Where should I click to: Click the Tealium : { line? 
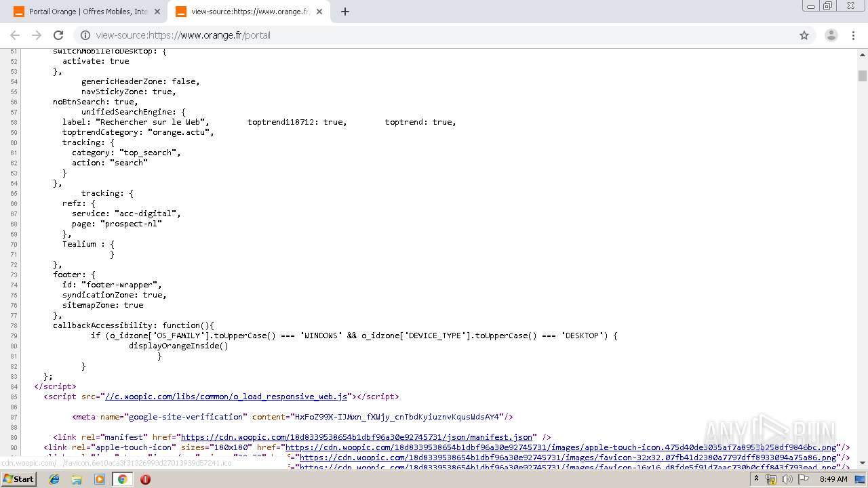(89, 244)
